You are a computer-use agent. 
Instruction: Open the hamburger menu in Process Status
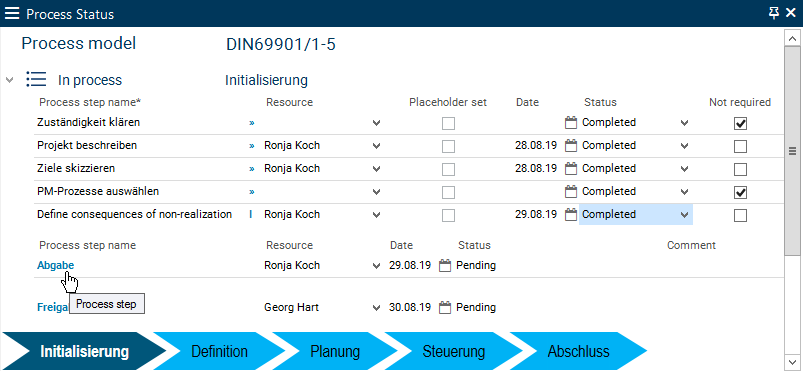pos(12,14)
